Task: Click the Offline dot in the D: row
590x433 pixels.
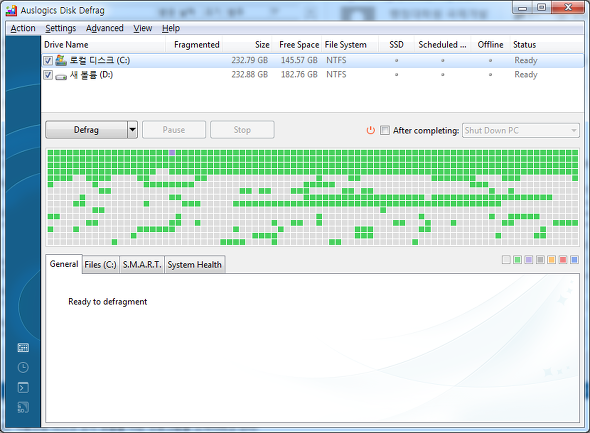Action: (x=490, y=75)
